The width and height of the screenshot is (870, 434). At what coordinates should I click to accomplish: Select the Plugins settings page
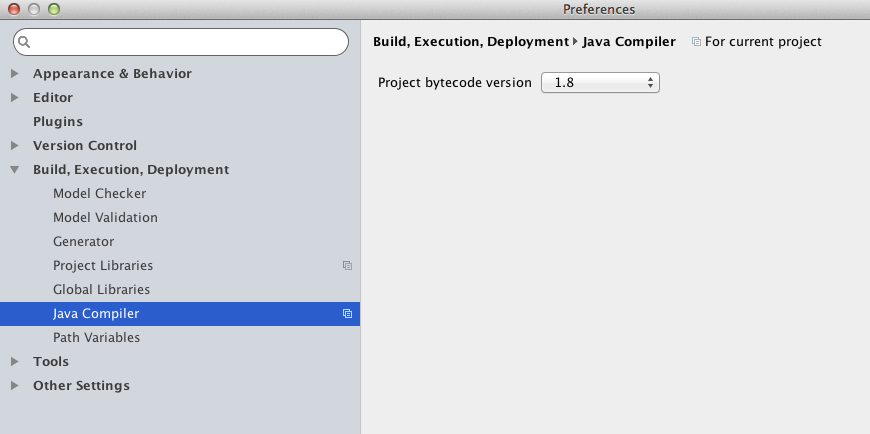[x=58, y=122]
